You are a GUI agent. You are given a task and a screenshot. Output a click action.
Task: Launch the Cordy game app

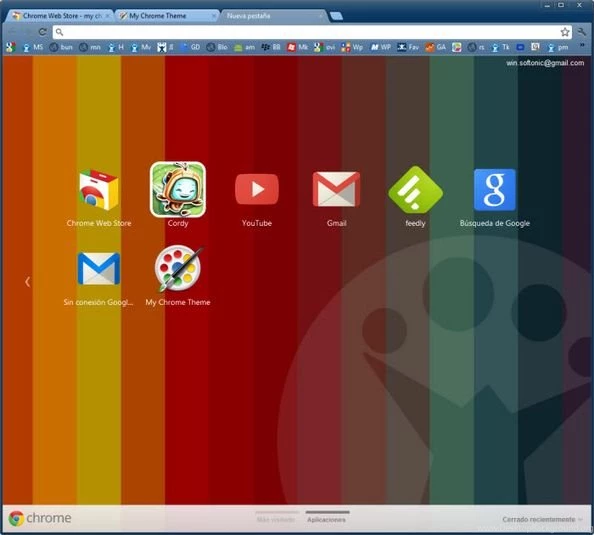click(x=178, y=189)
